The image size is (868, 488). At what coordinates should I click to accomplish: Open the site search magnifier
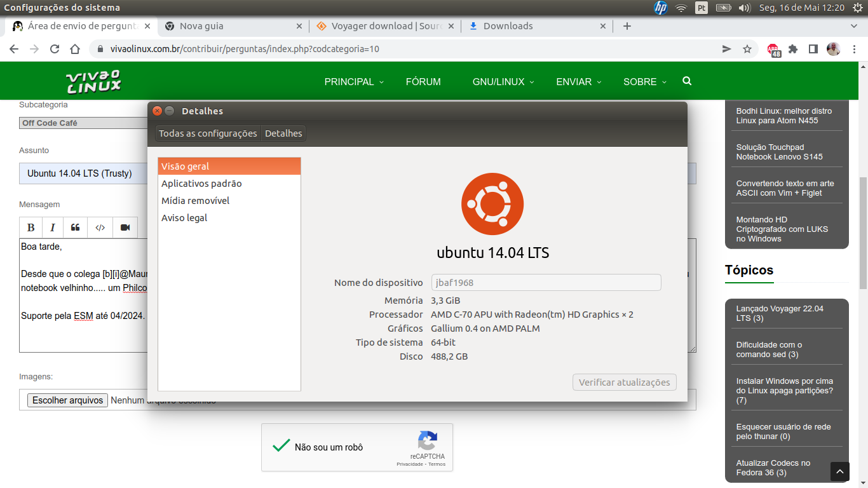(687, 81)
